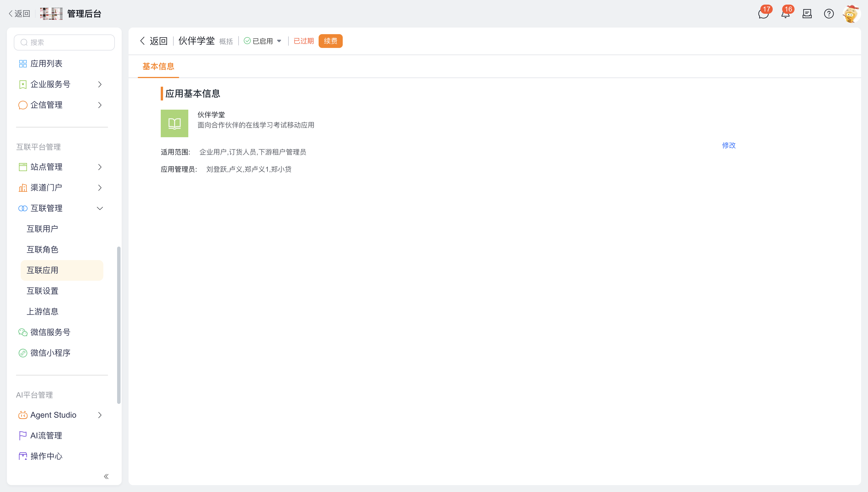This screenshot has height=492, width=868.
Task: Select 上游信息 in the sidebar
Action: pos(42,311)
